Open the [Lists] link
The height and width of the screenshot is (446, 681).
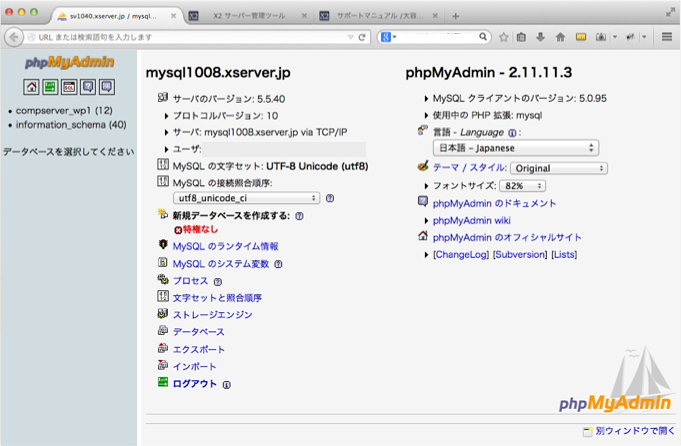pyautogui.click(x=564, y=254)
